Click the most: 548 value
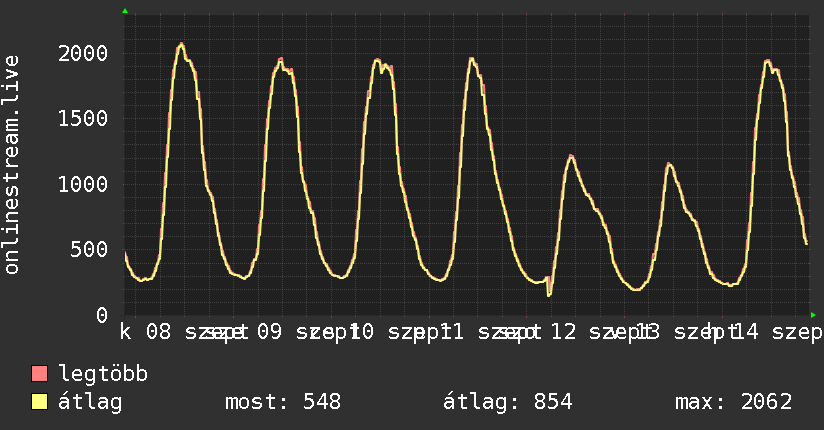The height and width of the screenshot is (430, 824). (283, 402)
